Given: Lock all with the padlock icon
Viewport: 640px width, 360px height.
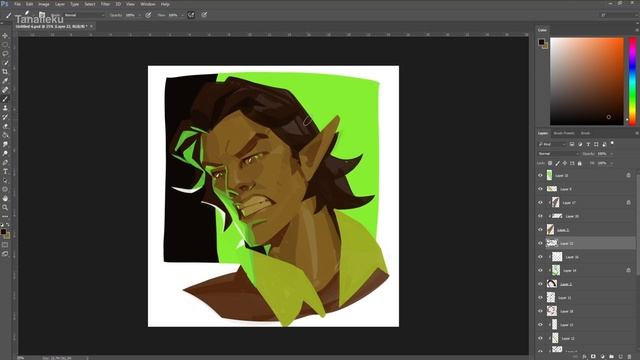Looking at the screenshot, I should pyautogui.click(x=580, y=163).
